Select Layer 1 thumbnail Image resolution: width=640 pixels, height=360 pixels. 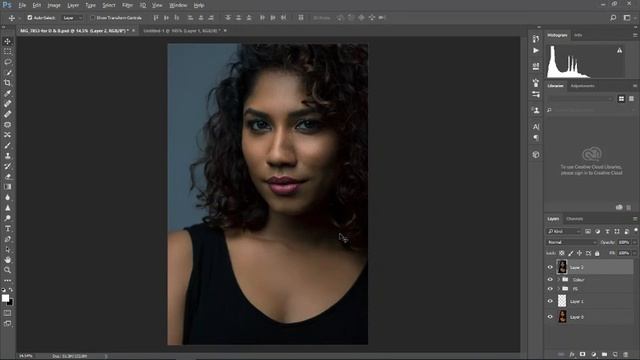pyautogui.click(x=562, y=301)
